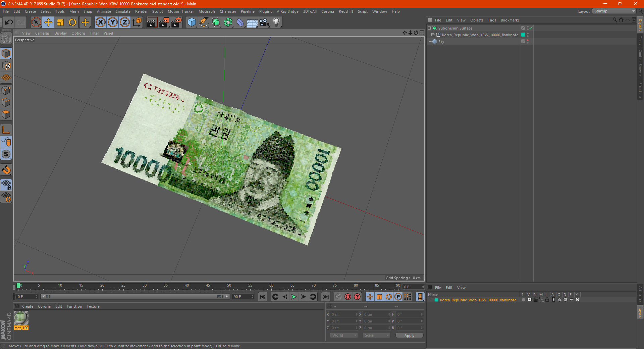Select Polygons mode in left toolbar
This screenshot has height=349, width=644.
[x=6, y=115]
